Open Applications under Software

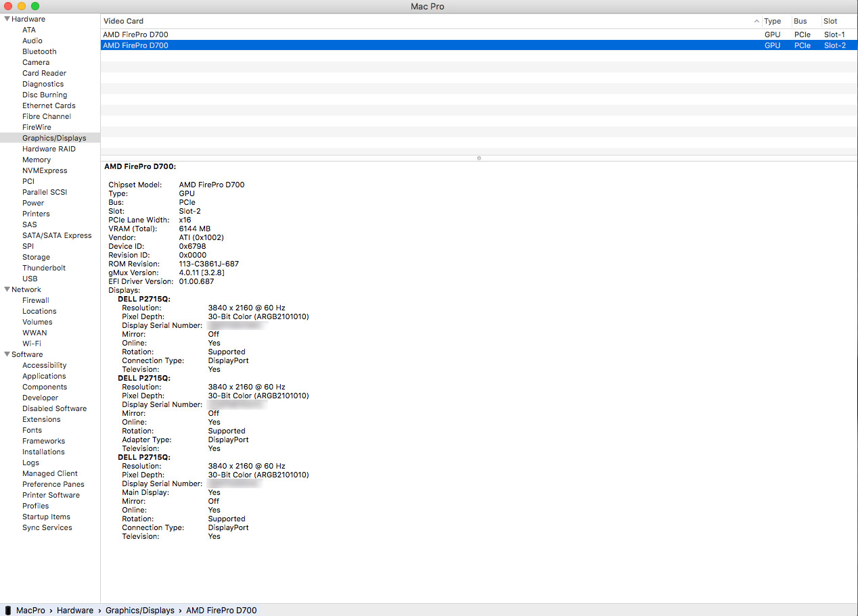pyautogui.click(x=44, y=376)
